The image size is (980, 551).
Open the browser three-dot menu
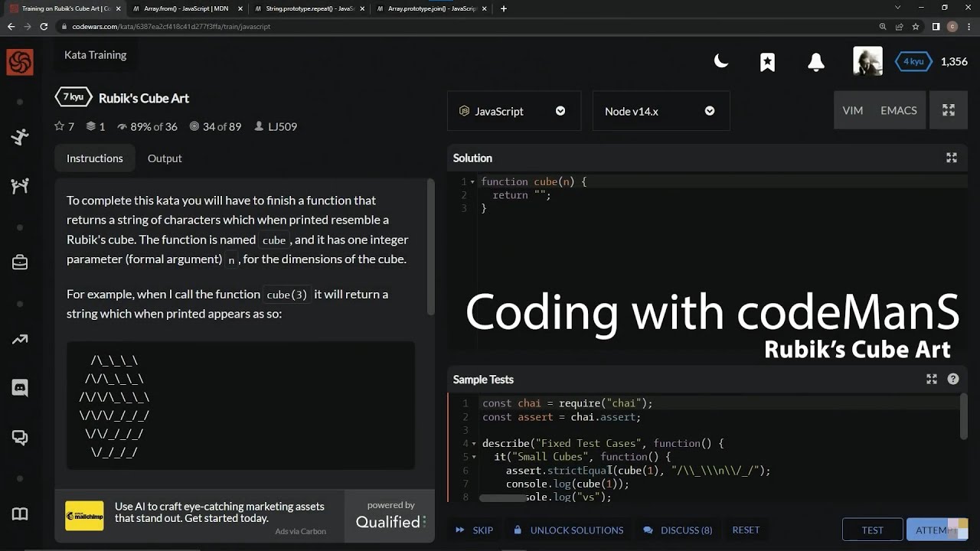969,26
